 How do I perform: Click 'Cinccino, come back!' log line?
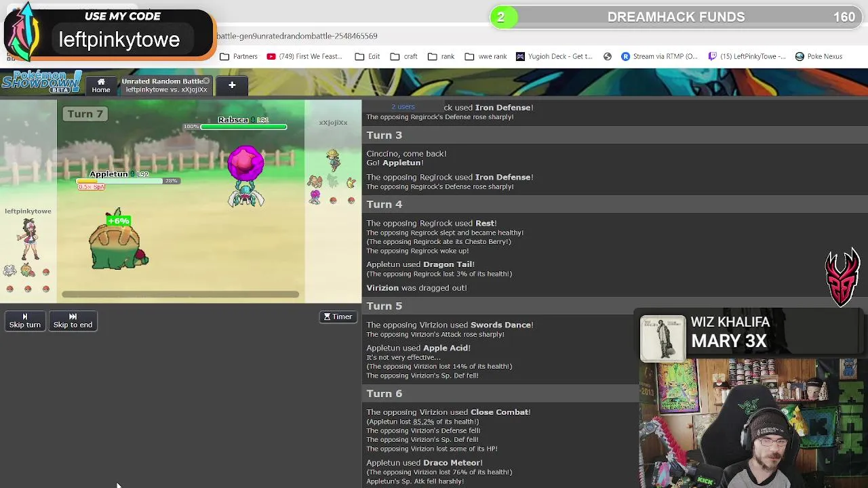pos(406,154)
